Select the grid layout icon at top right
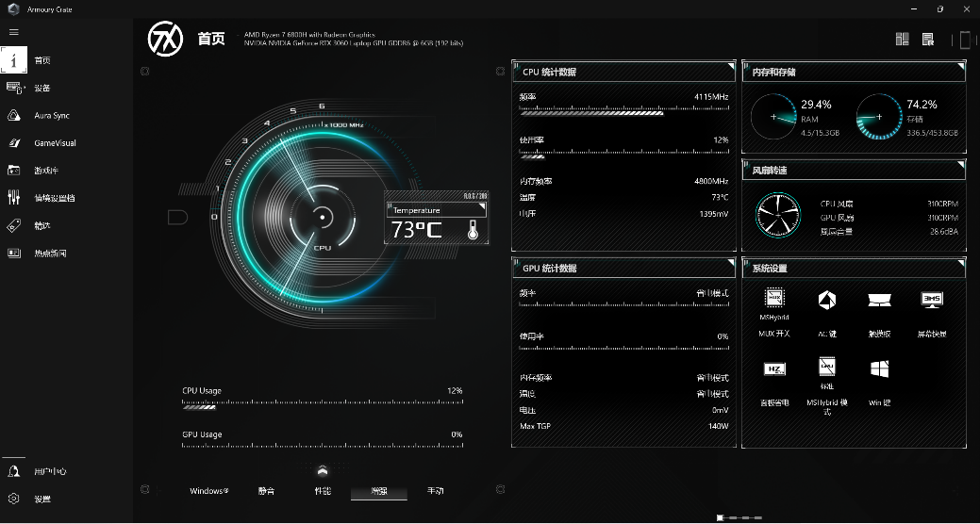 [902, 40]
